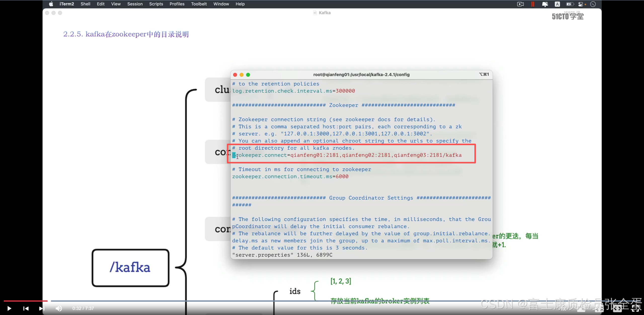
Task: Click the Scripts menu item
Action: click(x=156, y=4)
